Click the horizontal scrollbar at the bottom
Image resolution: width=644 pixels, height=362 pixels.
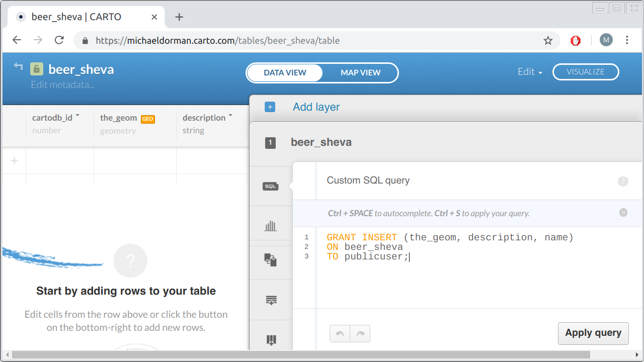click(301, 355)
